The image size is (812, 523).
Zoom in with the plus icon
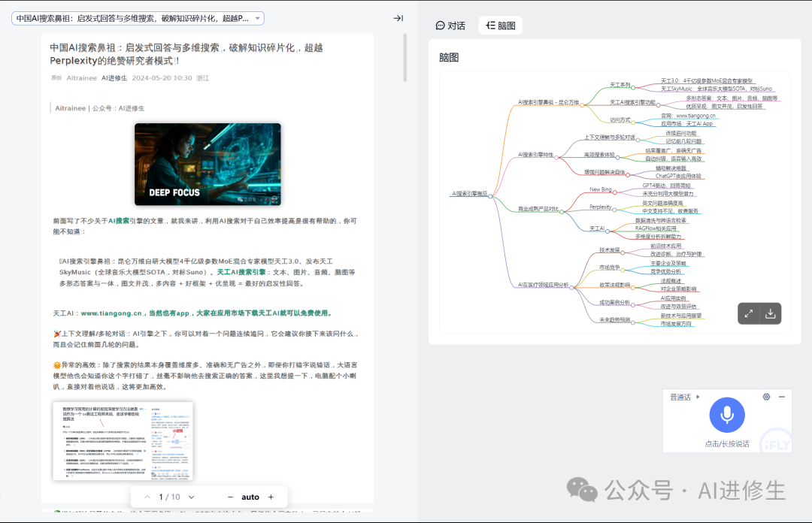click(271, 497)
